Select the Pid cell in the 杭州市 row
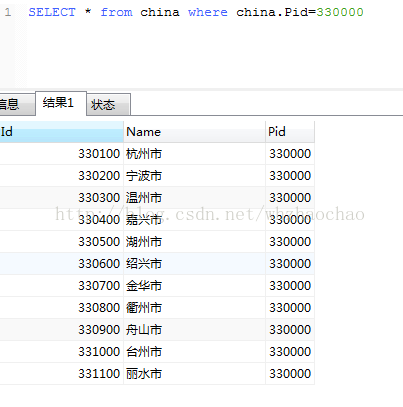This screenshot has width=403, height=407. (290, 154)
